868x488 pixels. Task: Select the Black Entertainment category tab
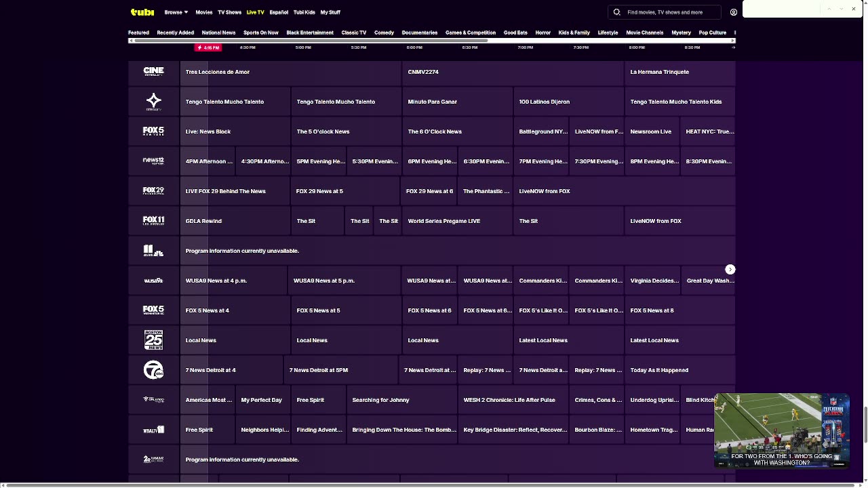pyautogui.click(x=310, y=33)
